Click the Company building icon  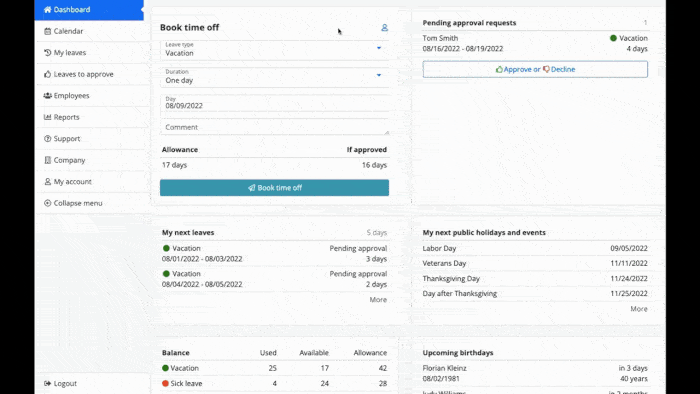coord(47,160)
